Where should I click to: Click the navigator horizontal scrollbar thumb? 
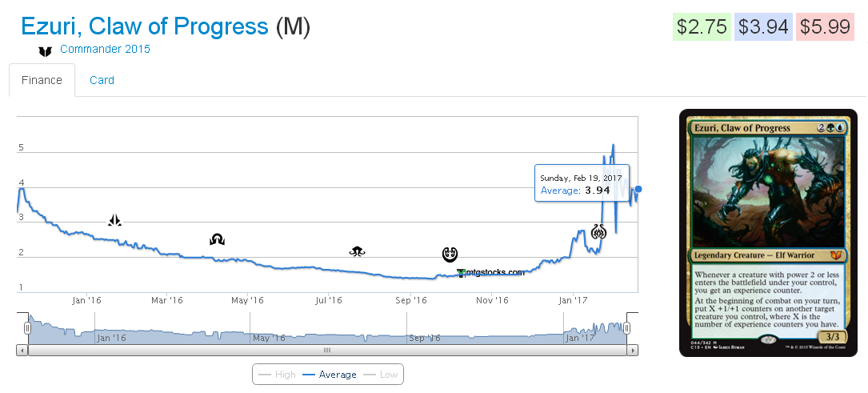point(327,350)
